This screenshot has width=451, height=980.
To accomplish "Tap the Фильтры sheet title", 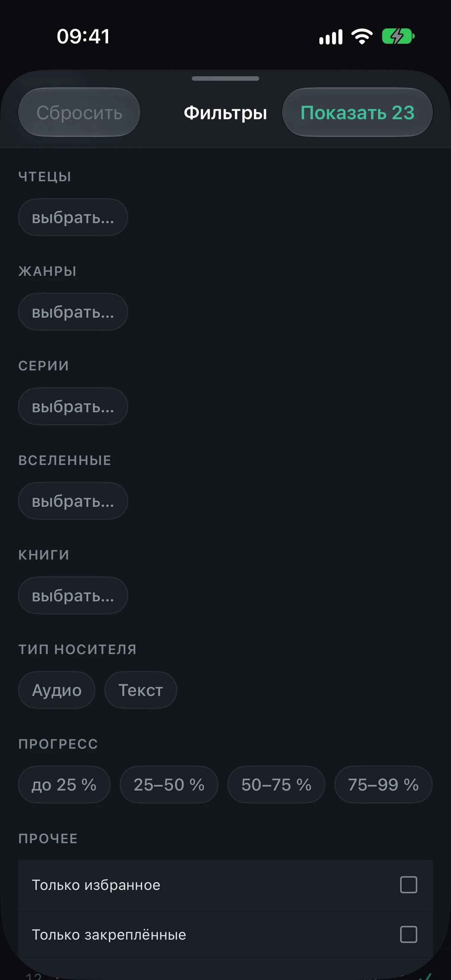I will (x=225, y=113).
